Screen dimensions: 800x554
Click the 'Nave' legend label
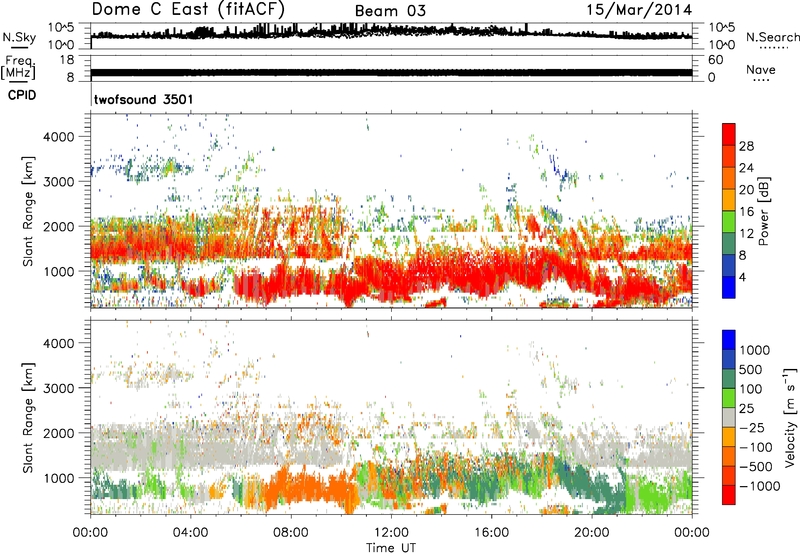click(x=761, y=69)
